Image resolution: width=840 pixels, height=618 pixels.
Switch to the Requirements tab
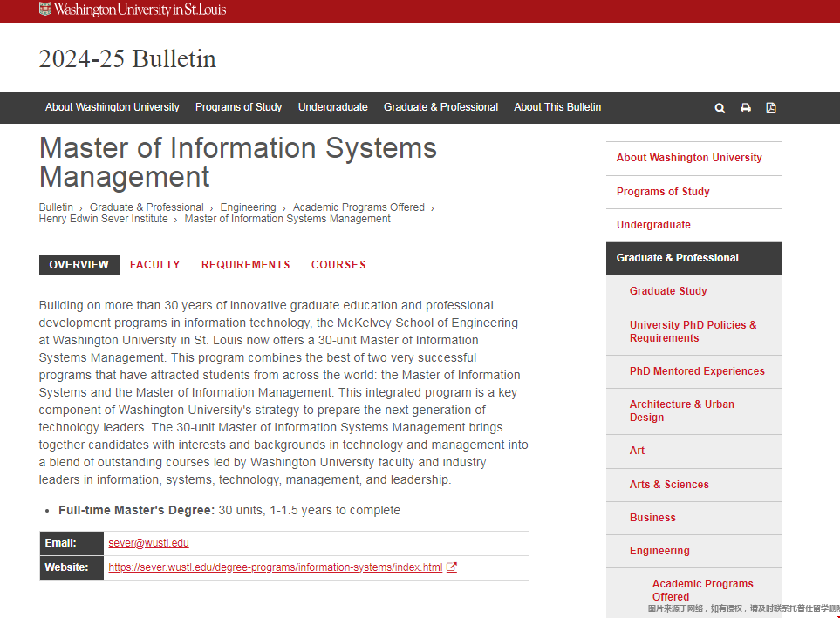pyautogui.click(x=245, y=265)
